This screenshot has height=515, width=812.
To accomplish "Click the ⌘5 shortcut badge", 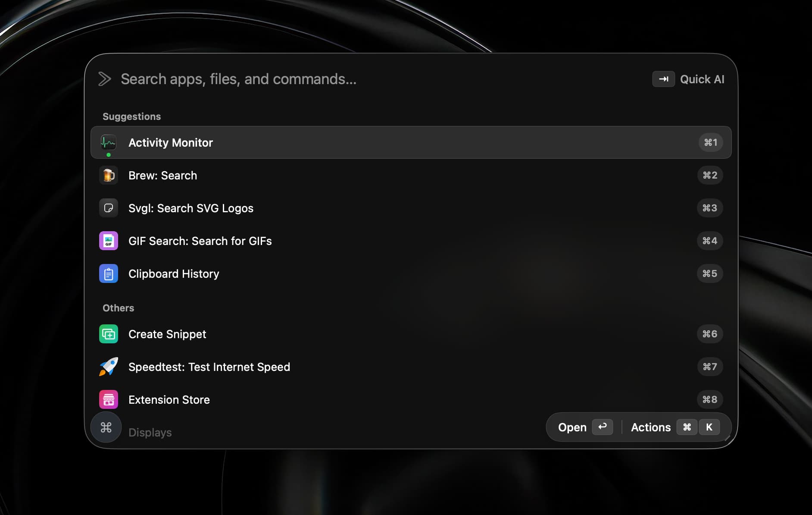I will tap(710, 273).
